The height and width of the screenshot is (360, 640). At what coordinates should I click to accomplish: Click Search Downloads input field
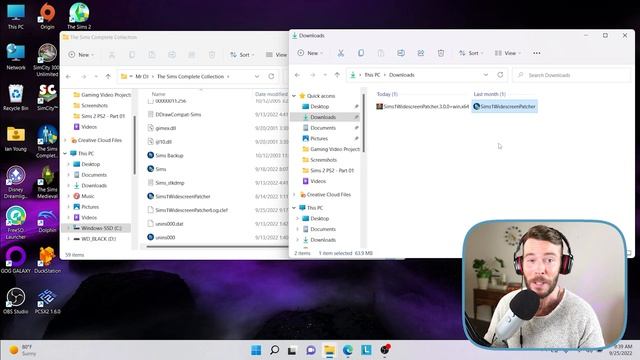coord(572,75)
